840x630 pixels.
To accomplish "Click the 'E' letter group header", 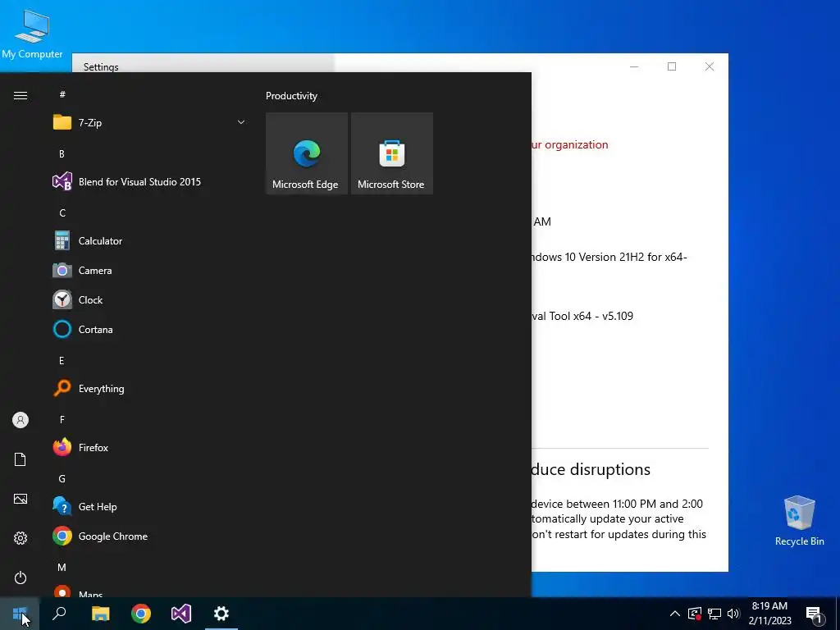I will click(x=62, y=361).
